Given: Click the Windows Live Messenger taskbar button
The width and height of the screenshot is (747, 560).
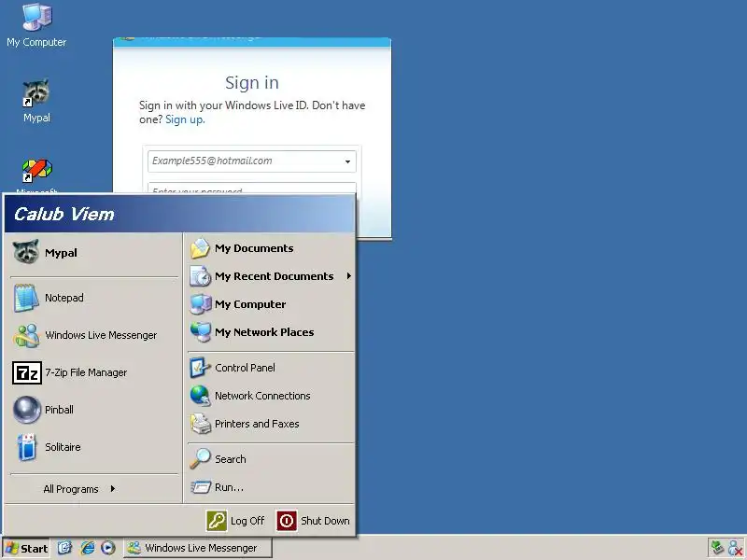Looking at the screenshot, I should pyautogui.click(x=198, y=548).
